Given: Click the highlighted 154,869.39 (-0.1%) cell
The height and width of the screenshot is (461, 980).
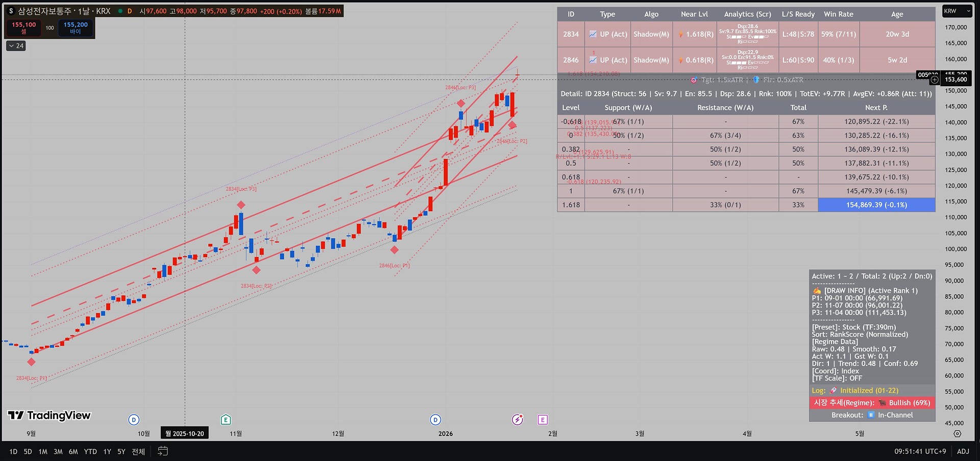Looking at the screenshot, I should coord(877,205).
